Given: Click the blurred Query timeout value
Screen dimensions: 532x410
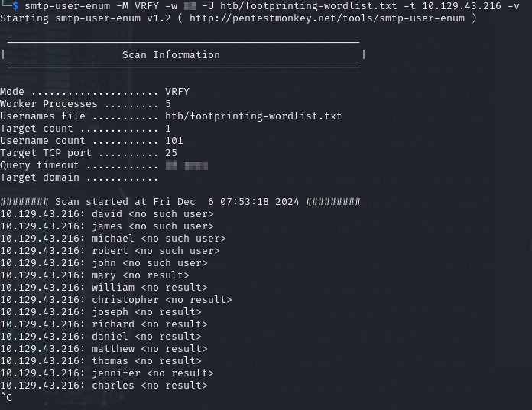Looking at the screenshot, I should [187, 165].
